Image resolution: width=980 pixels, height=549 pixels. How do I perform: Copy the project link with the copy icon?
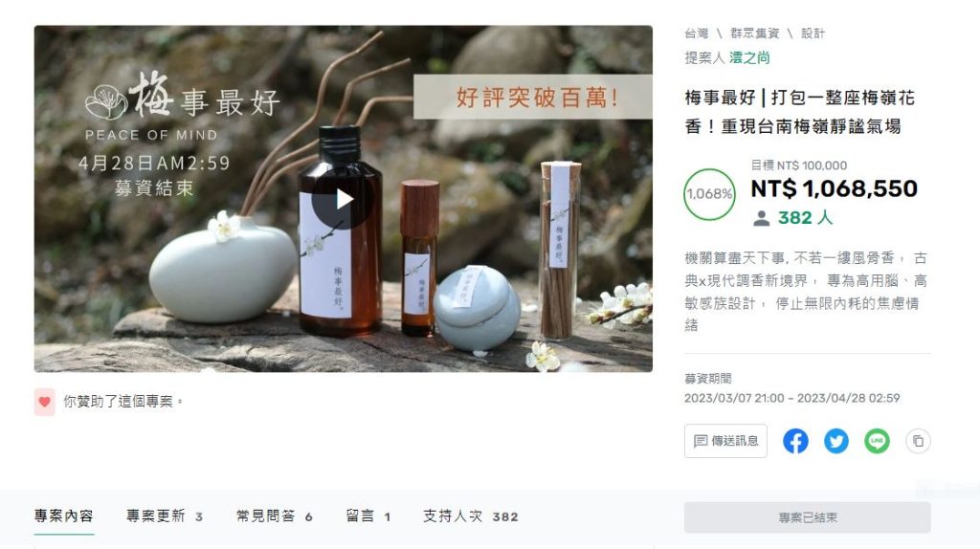pos(918,441)
